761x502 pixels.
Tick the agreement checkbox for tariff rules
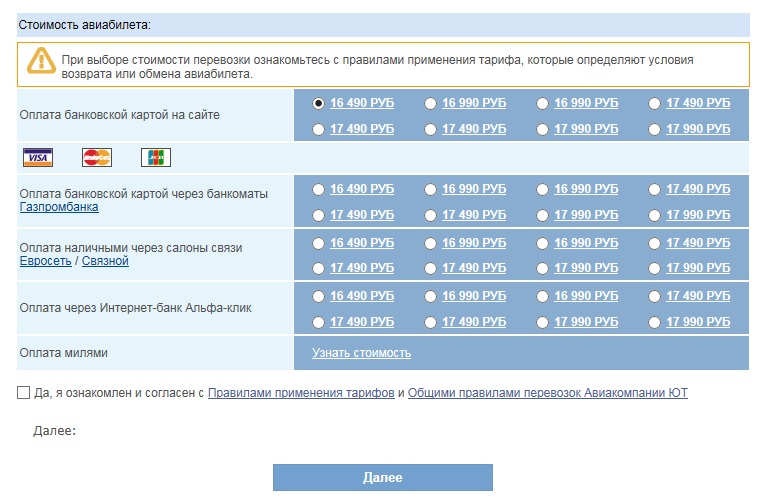coord(24,393)
